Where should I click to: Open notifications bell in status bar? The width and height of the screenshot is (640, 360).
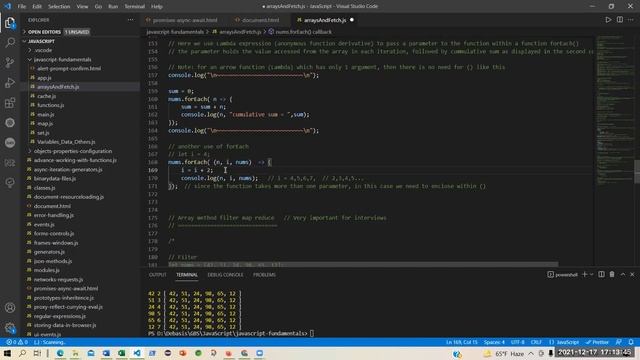(x=631, y=342)
